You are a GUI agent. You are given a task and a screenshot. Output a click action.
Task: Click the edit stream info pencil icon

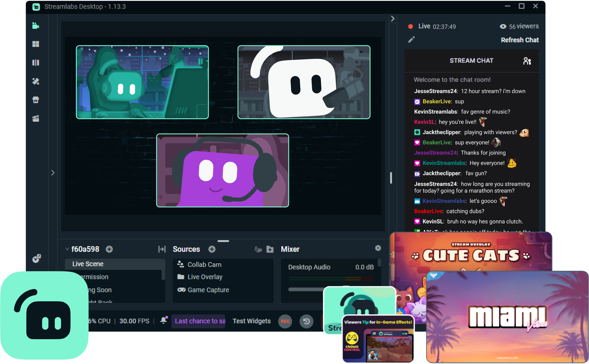tap(411, 40)
